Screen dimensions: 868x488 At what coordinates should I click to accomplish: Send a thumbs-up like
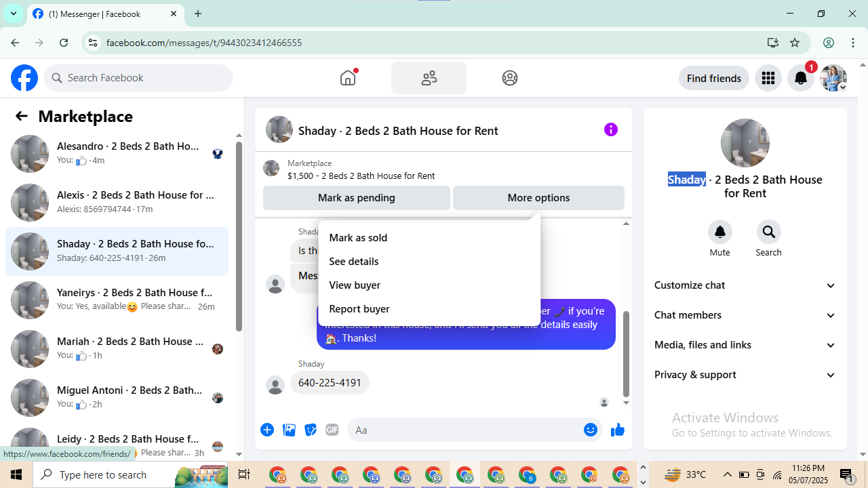(x=617, y=430)
